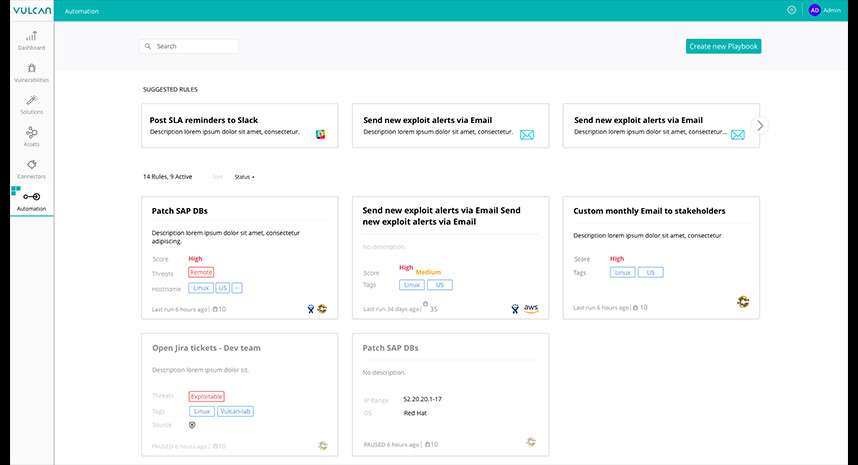
Task: Click the faded connector icon on the paused Patch SAP DBs card
Action: [x=531, y=442]
